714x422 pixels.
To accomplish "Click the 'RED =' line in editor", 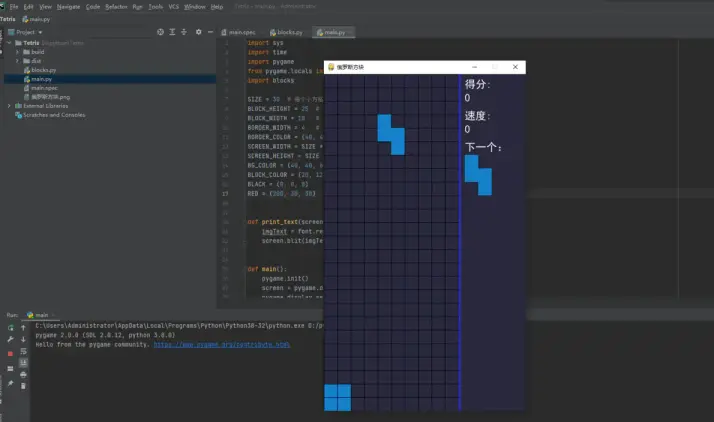I will click(281, 193).
